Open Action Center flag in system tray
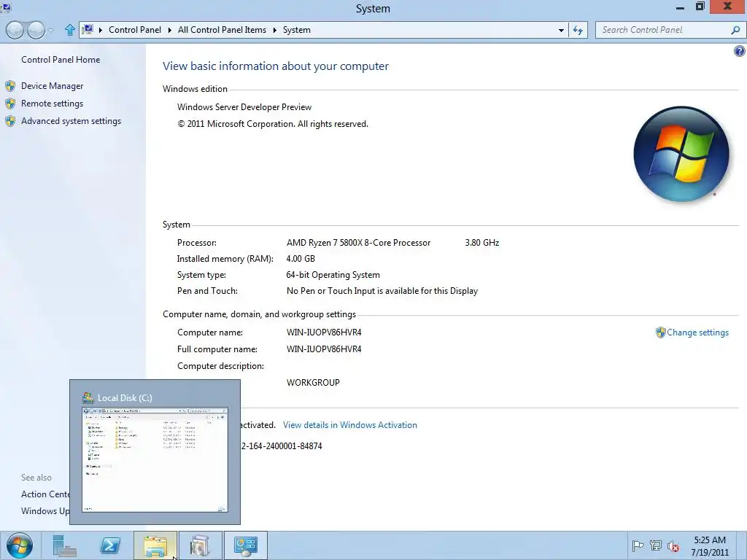This screenshot has width=747, height=560. coord(638,545)
